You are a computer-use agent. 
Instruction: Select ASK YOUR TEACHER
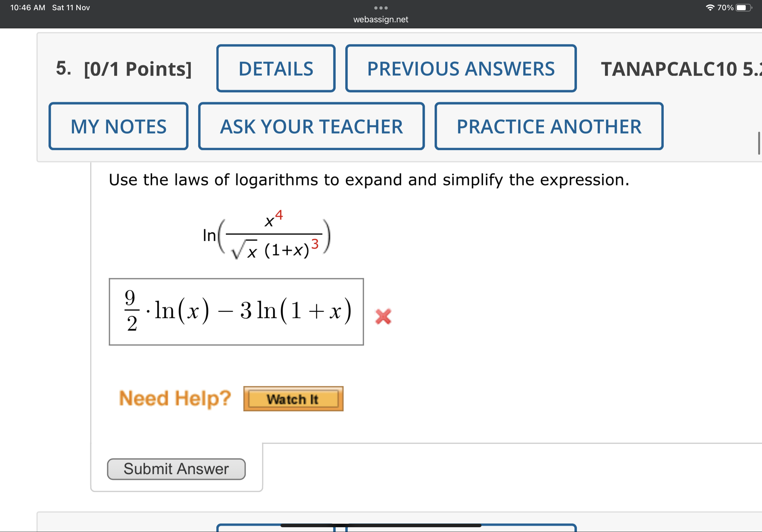[311, 127]
